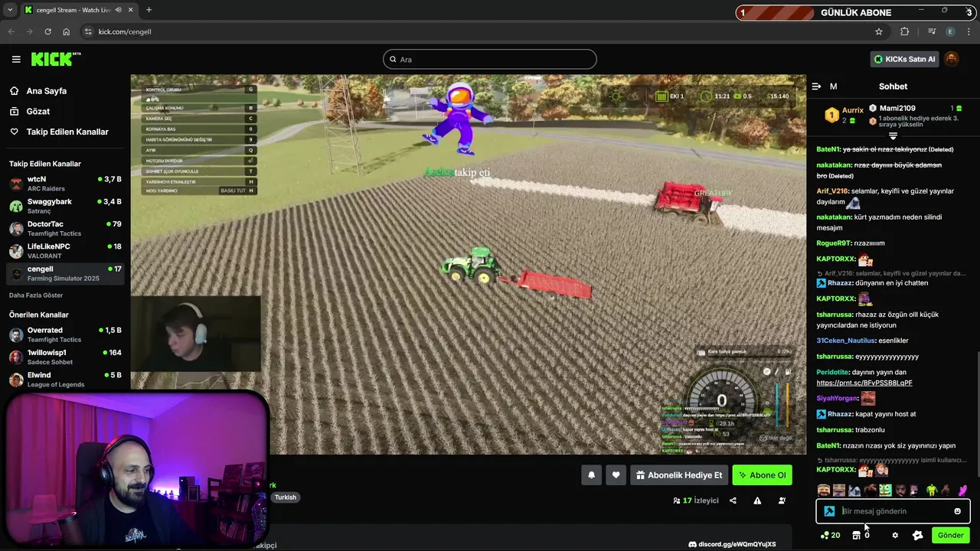This screenshot has width=980, height=551.
Task: Select the yellow-green muscle figure emote
Action: click(932, 491)
